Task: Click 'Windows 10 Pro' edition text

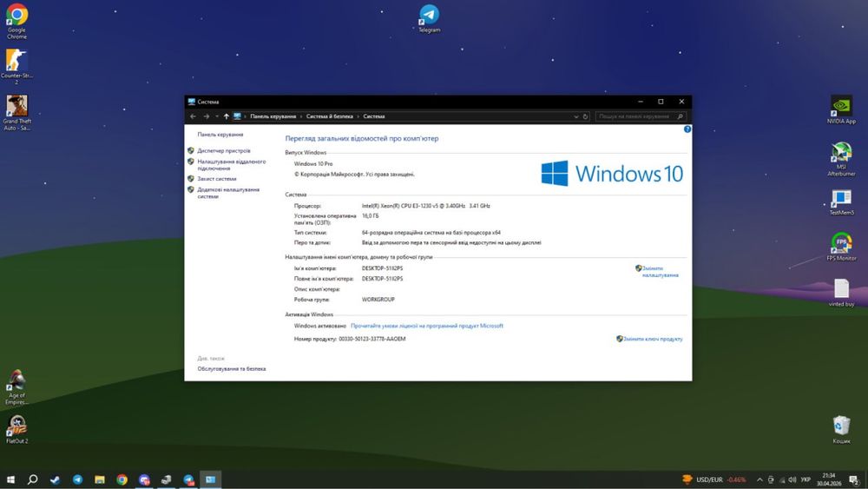Action: [313, 164]
